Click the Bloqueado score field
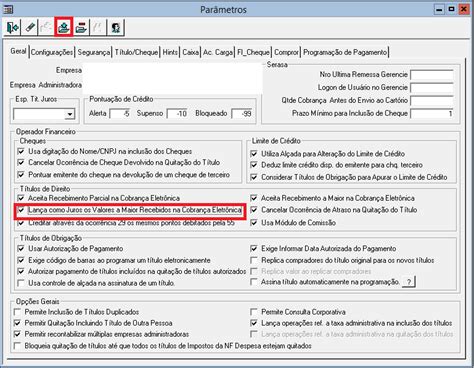 pos(242,114)
